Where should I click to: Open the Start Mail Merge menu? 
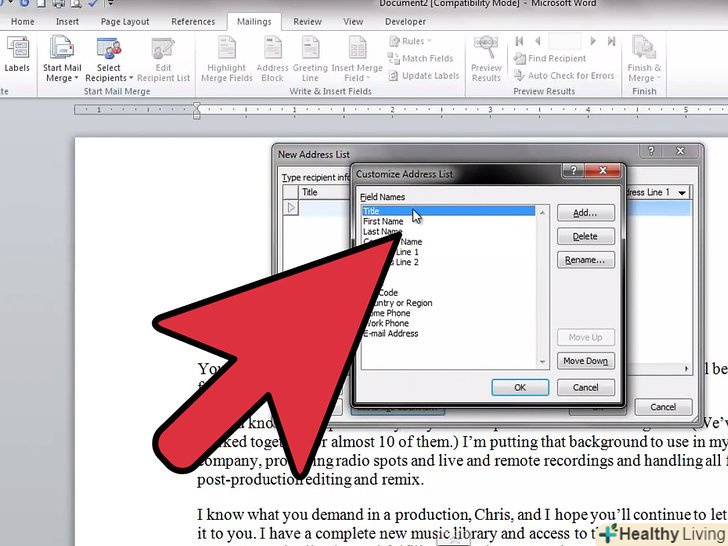62,59
